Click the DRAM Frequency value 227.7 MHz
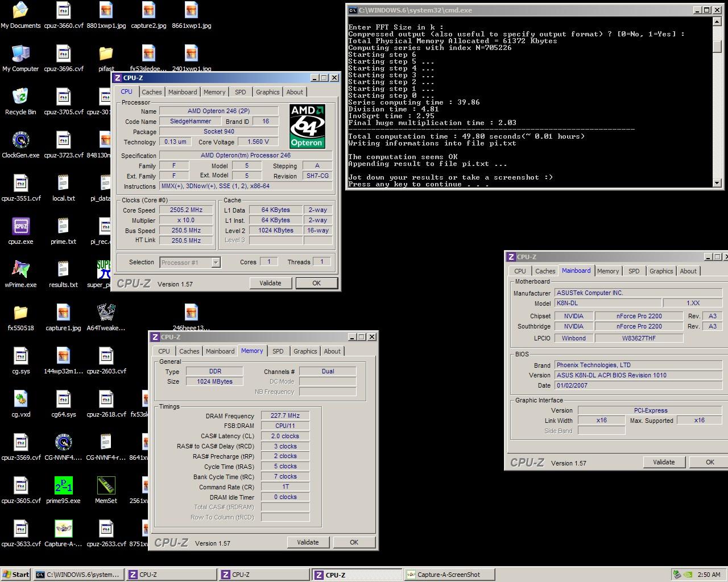728x582 pixels. point(285,416)
